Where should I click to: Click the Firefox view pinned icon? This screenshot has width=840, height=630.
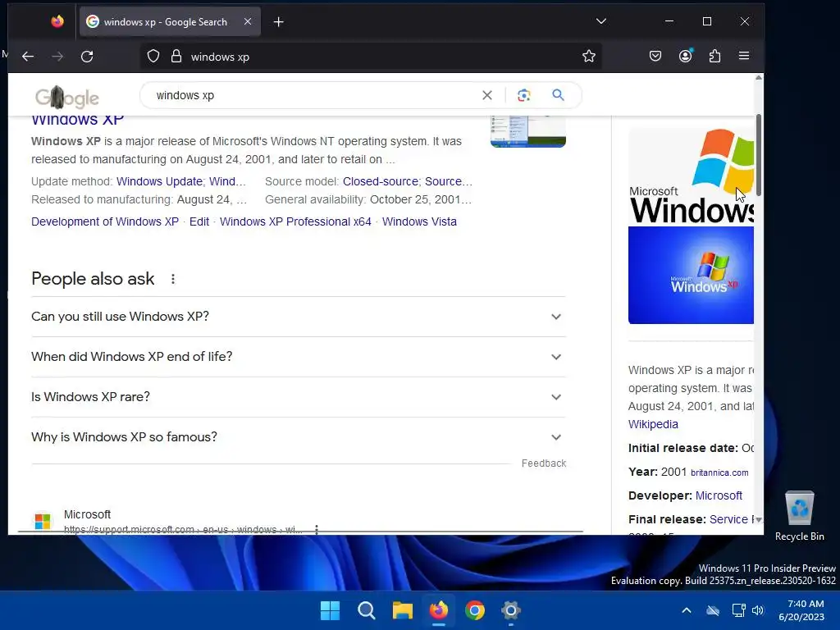57,21
